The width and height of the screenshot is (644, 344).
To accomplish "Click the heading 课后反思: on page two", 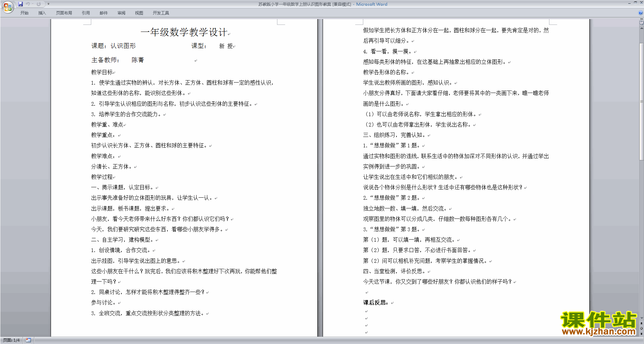I will (376, 302).
